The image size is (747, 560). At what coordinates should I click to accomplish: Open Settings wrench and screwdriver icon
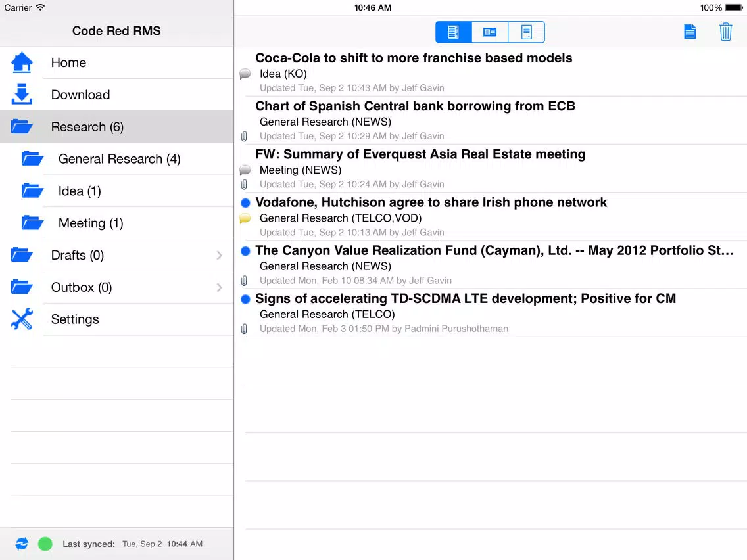pyautogui.click(x=22, y=319)
